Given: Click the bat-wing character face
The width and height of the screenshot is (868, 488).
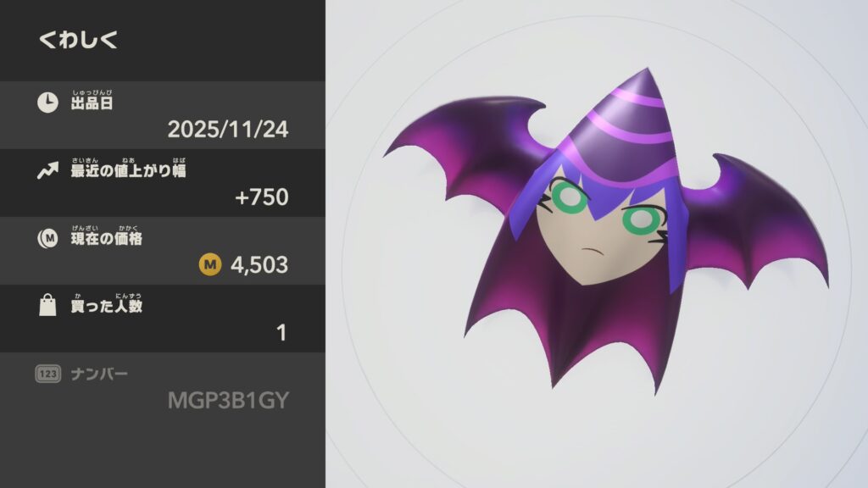Looking at the screenshot, I should click(x=603, y=227).
